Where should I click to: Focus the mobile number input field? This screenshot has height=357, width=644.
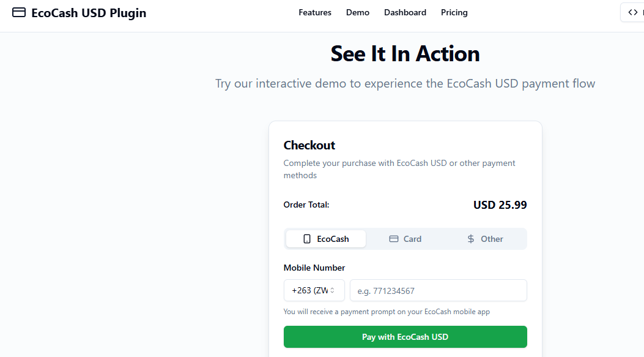[x=439, y=290]
